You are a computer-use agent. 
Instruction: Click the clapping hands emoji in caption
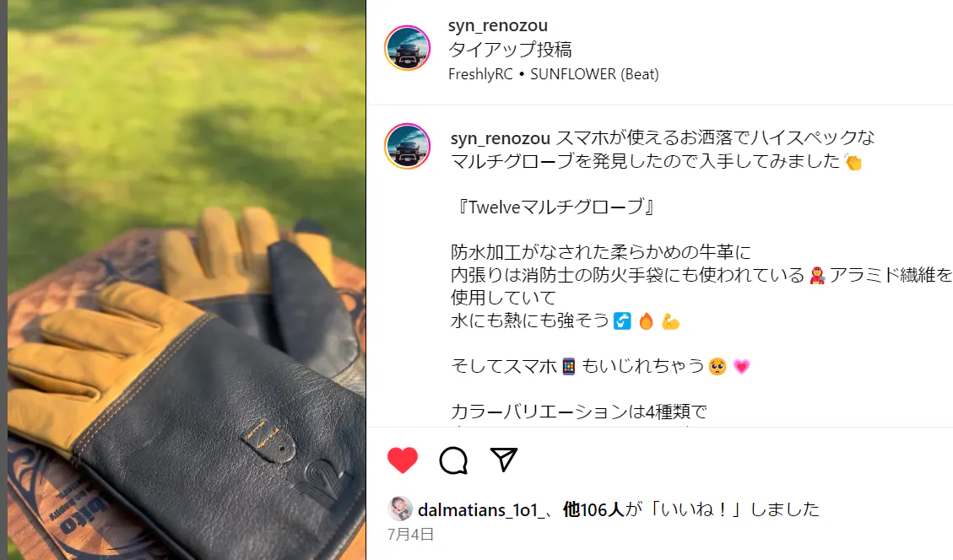click(x=853, y=162)
